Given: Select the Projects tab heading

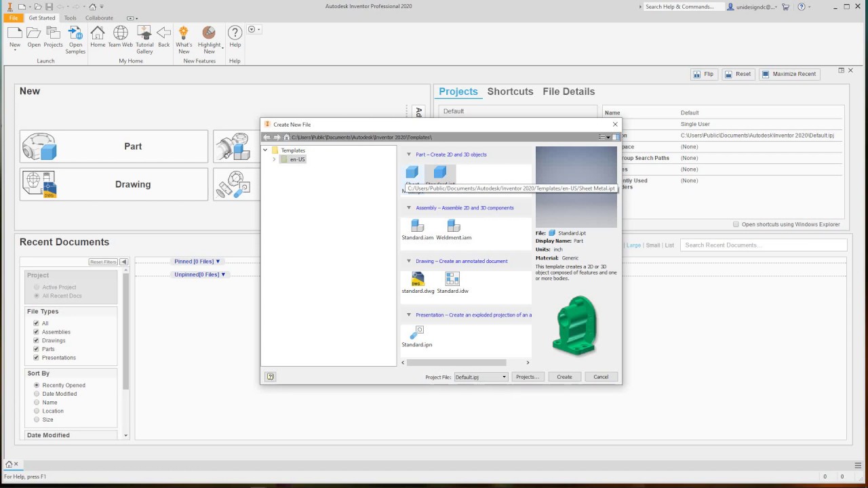Looking at the screenshot, I should 458,91.
